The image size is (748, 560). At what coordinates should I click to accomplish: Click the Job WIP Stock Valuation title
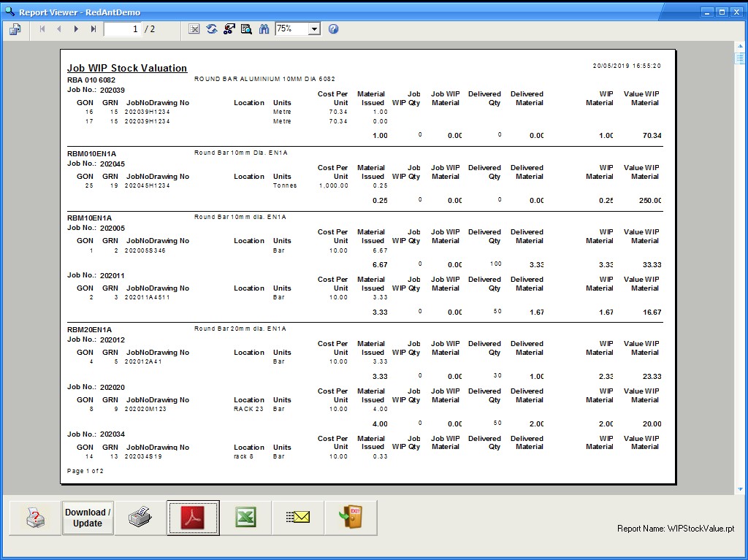click(127, 68)
